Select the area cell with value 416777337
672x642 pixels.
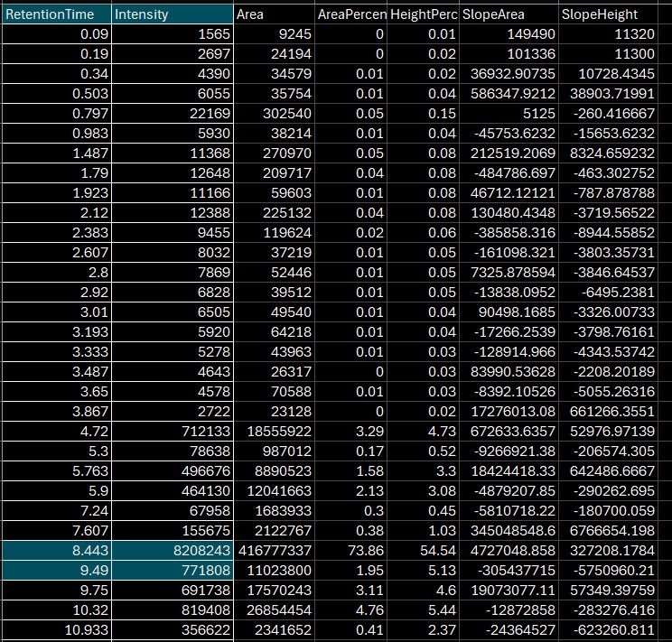273,551
